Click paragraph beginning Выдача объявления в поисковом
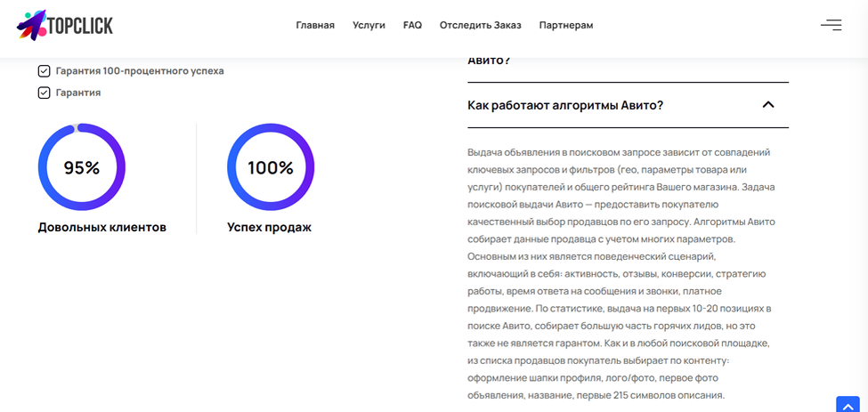 pyautogui.click(x=621, y=274)
